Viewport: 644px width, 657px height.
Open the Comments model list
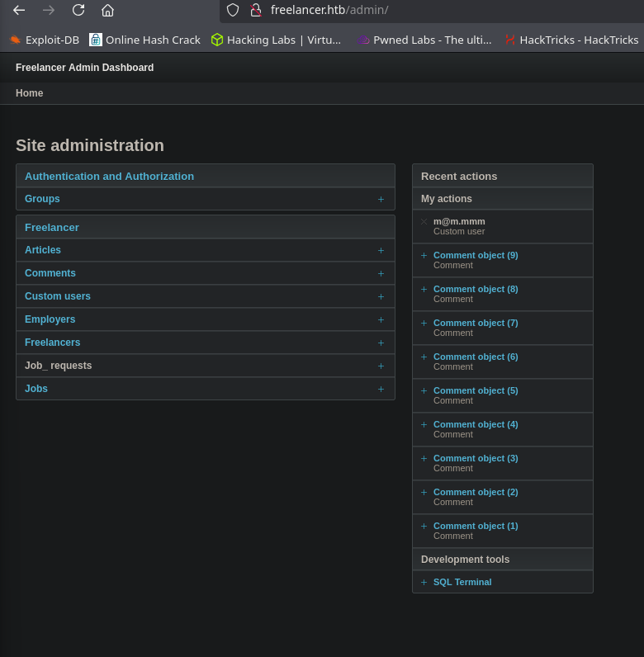coord(50,272)
